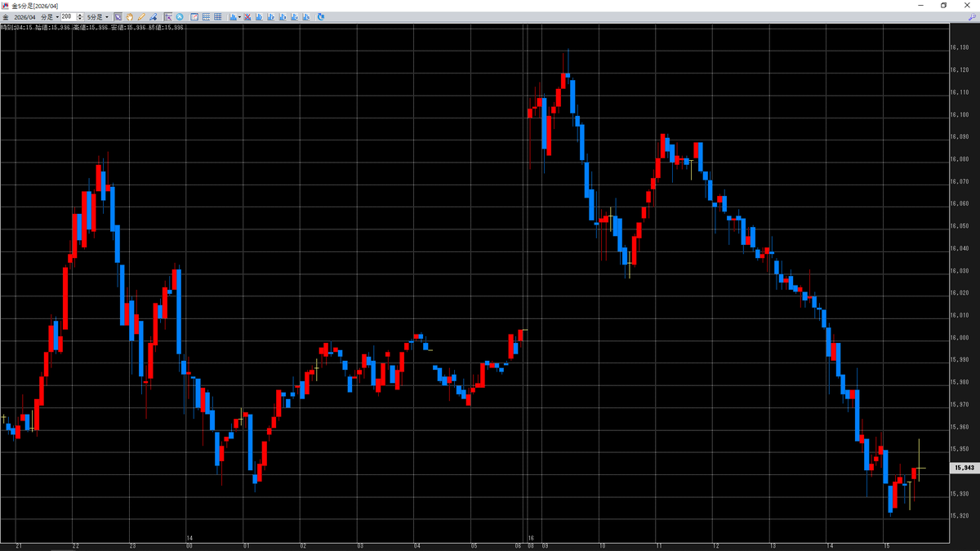
Task: Activate the hand pan tool
Action: [x=129, y=16]
